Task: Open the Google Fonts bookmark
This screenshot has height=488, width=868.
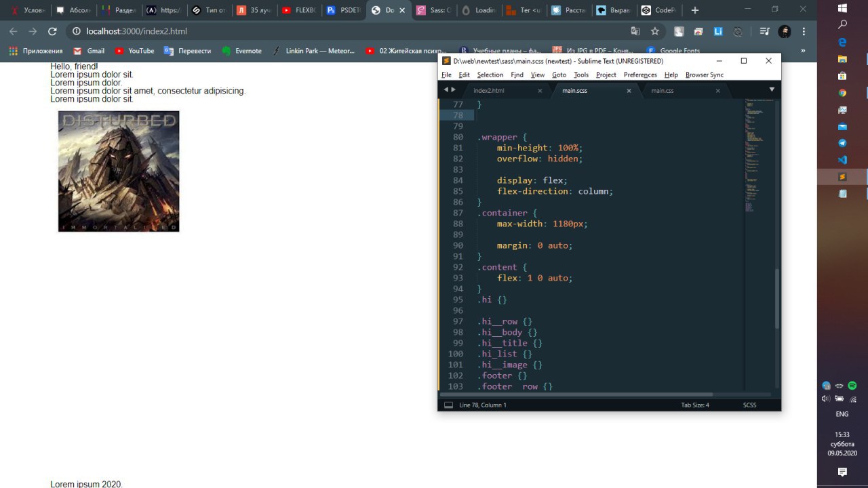Action: (x=673, y=51)
